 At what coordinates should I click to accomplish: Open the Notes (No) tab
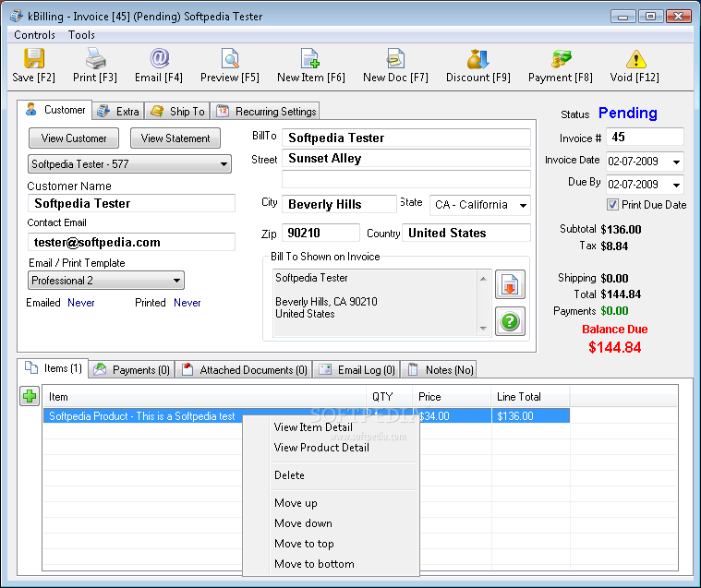439,370
